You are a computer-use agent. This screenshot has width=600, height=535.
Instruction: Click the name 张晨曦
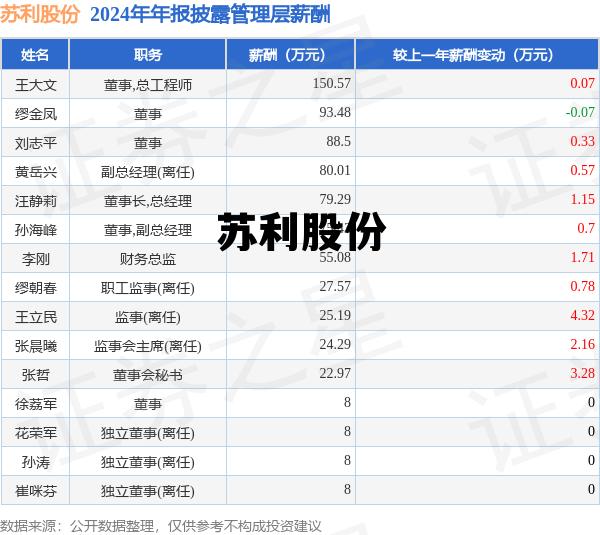coord(36,346)
